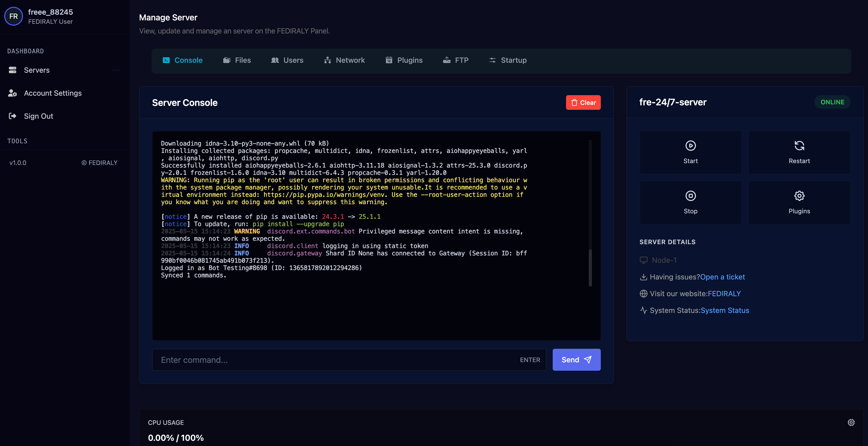Viewport: 868px width, 446px height.
Task: Click the ONLINE status badge
Action: pos(832,102)
